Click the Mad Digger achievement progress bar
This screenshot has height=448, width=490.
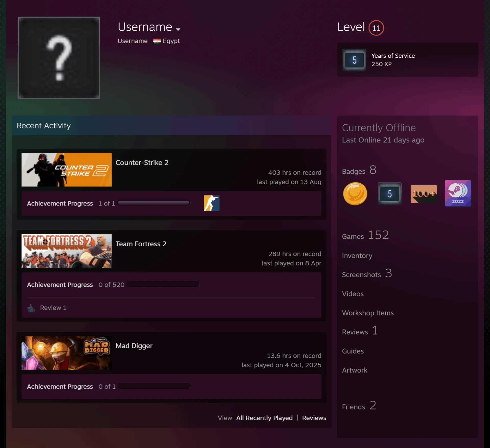(x=154, y=386)
